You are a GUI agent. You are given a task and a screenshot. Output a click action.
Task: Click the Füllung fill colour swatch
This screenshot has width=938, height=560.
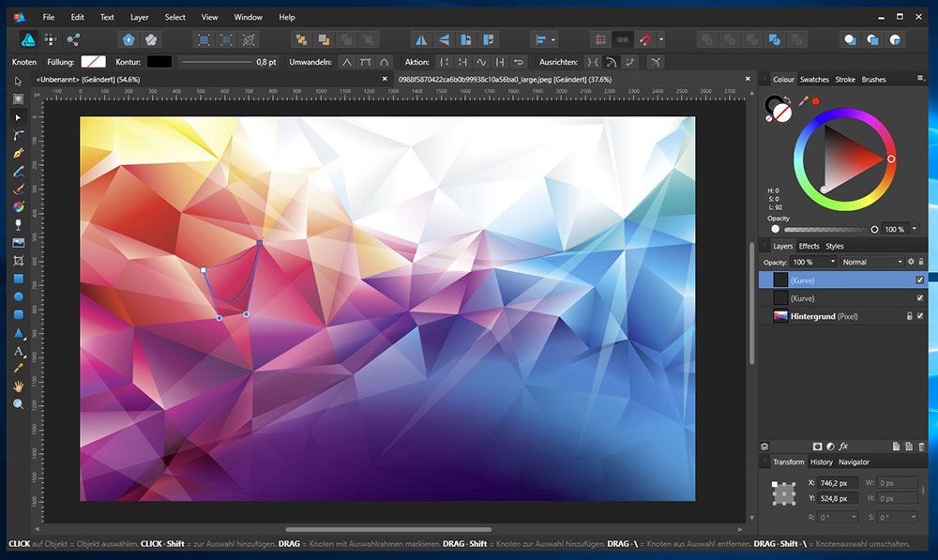click(x=94, y=62)
